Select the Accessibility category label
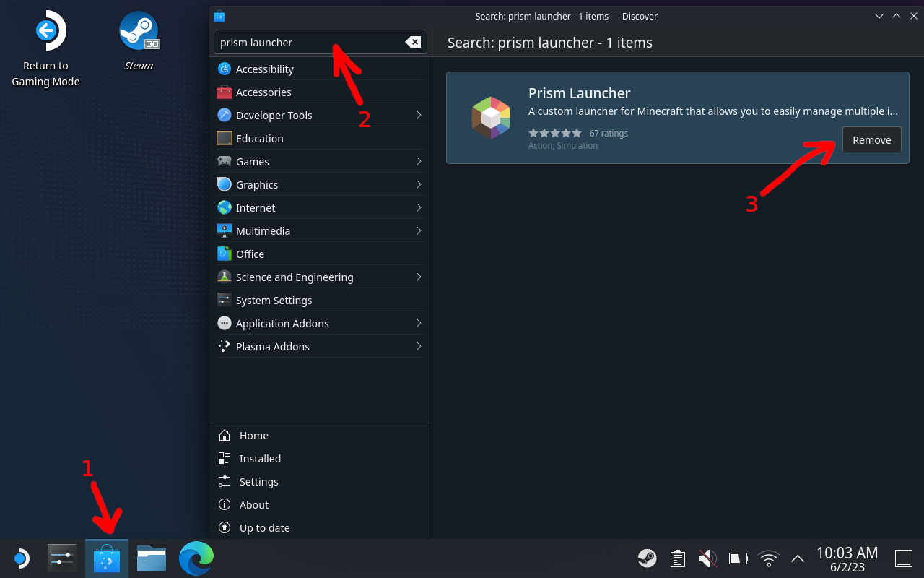 (264, 69)
